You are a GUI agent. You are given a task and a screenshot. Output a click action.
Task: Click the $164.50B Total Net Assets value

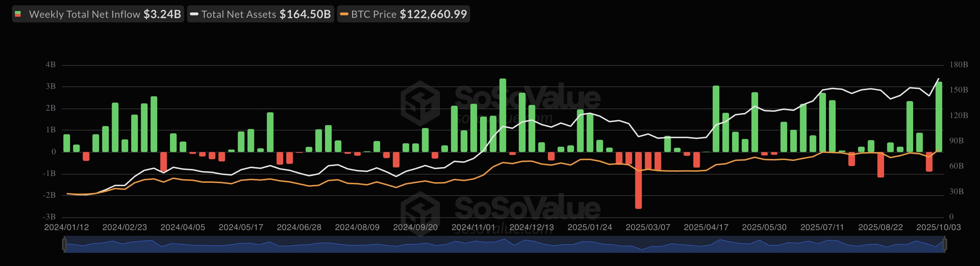coord(305,15)
